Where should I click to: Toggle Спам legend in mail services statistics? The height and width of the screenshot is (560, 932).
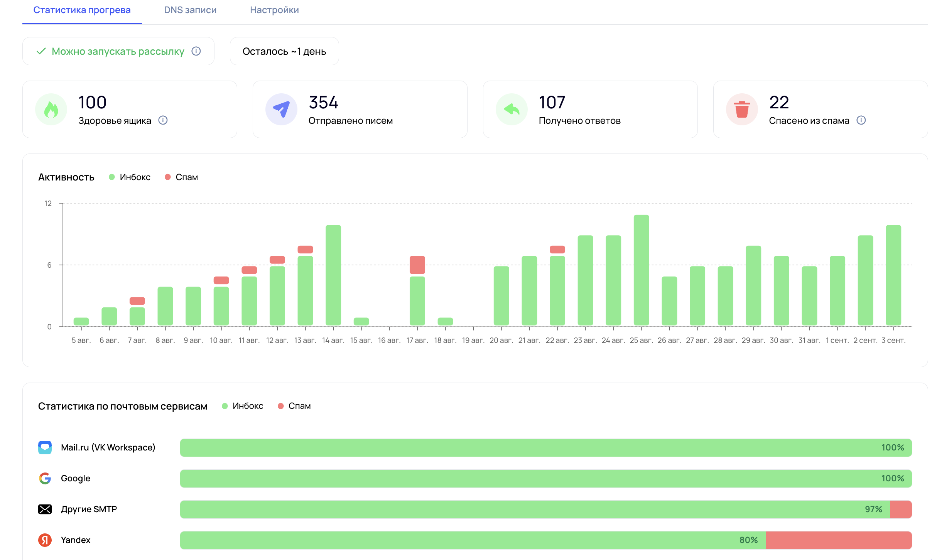(294, 406)
